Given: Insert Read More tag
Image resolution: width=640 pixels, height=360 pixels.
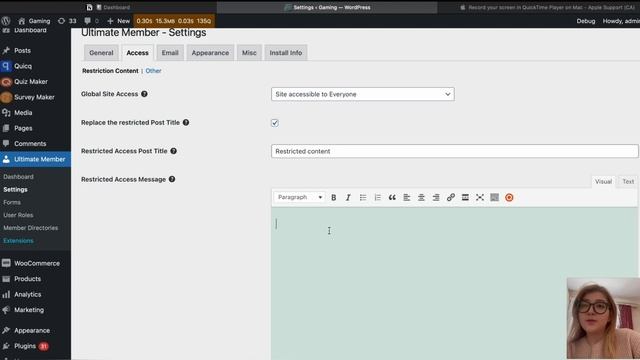Looking at the screenshot, I should click(x=465, y=198).
